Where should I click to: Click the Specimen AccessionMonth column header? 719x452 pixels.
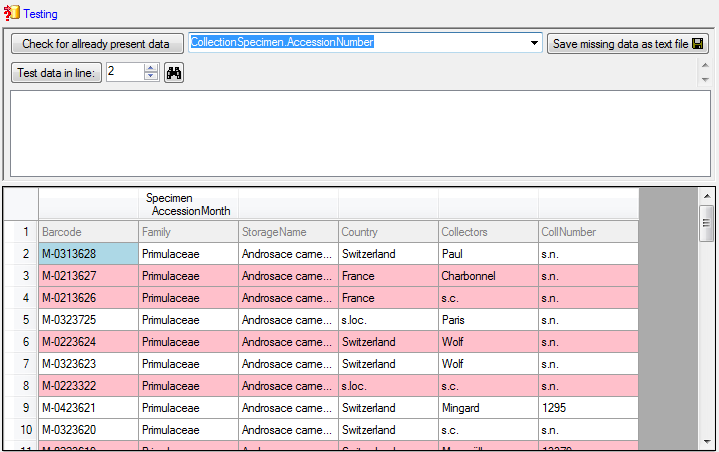(188, 204)
